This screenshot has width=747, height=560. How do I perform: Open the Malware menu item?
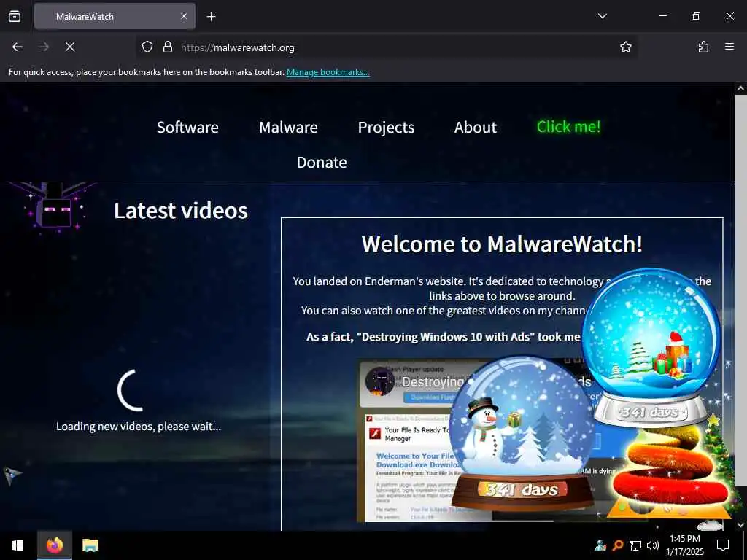(x=288, y=127)
